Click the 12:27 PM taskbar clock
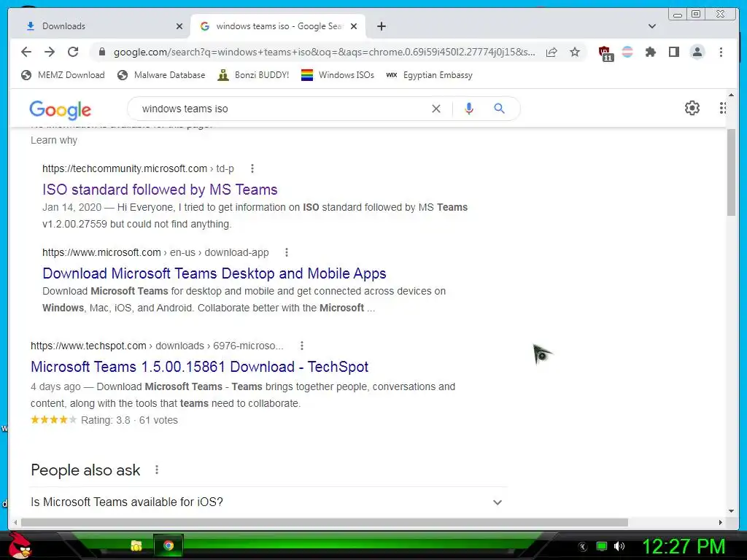This screenshot has width=747, height=560. 684,547
